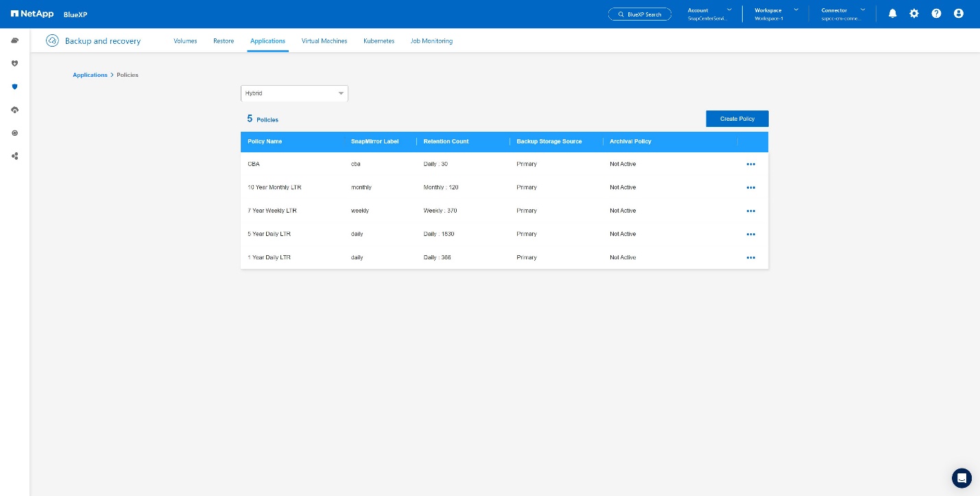Switch to the Job Monitoring tab
This screenshot has height=496, width=980.
[431, 41]
